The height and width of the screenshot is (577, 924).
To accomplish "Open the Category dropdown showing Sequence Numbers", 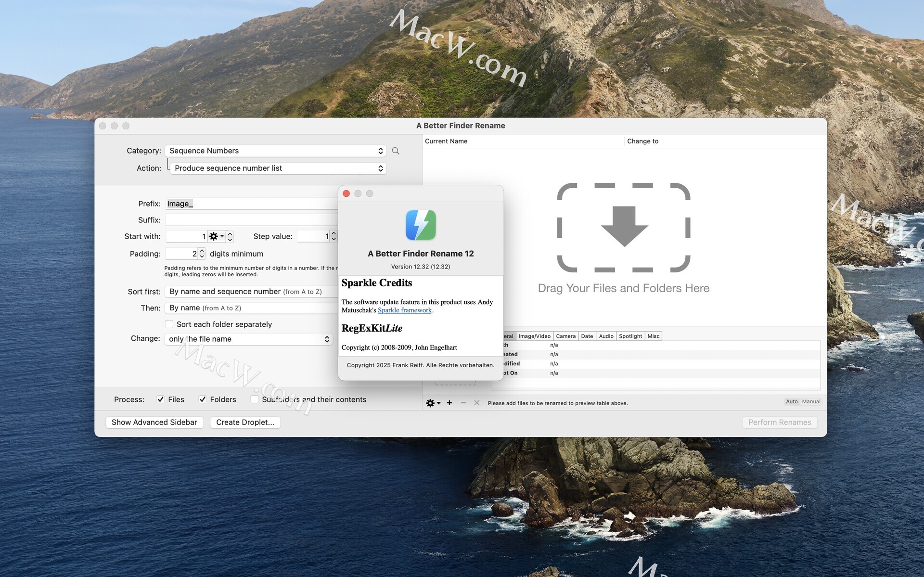I will 276,151.
